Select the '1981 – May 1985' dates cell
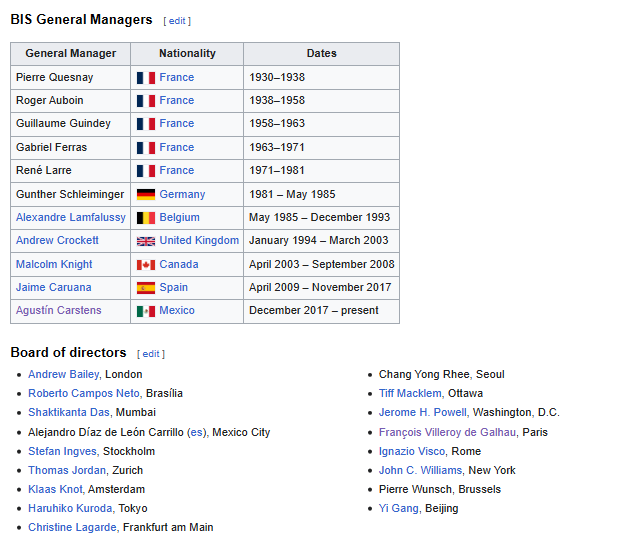This screenshot has height=540, width=626. click(321, 194)
